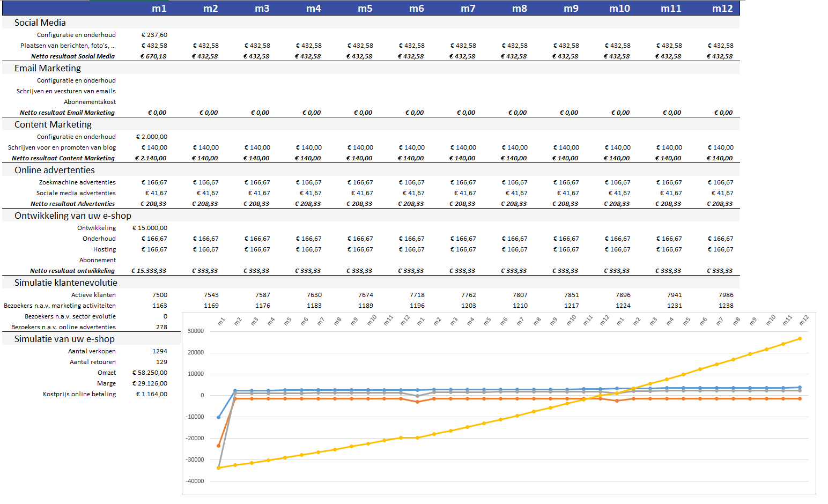Click the Online advertenties section heading
The width and height of the screenshot is (828, 504).
click(x=55, y=170)
